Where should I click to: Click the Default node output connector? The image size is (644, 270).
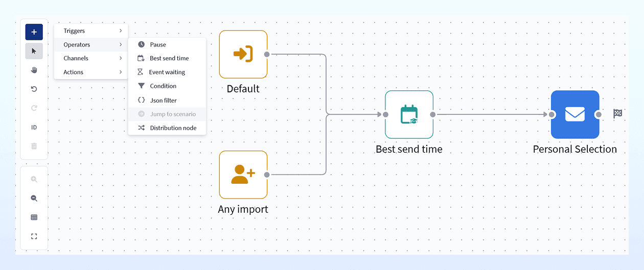[x=267, y=54]
